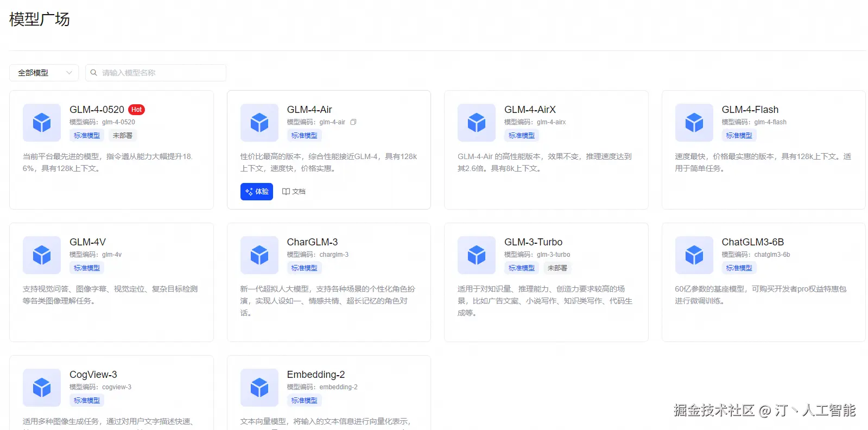This screenshot has width=868, height=430.
Task: Click 标准模型 tag on GLM-4V
Action: point(87,268)
